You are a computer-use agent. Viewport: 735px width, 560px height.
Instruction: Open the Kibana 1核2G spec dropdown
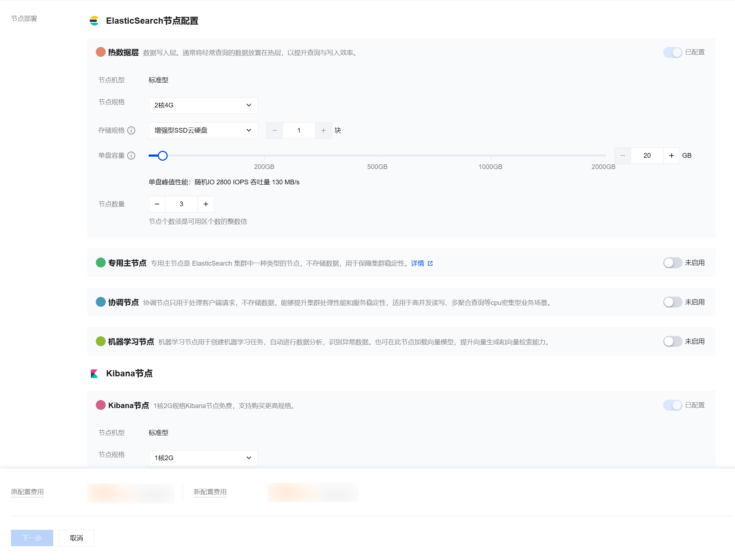[203, 458]
